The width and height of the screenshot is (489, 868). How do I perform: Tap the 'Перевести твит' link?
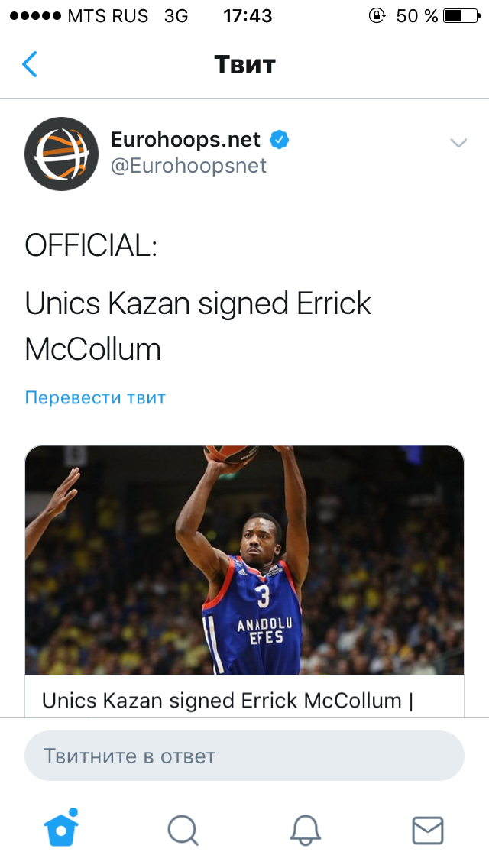point(96,397)
